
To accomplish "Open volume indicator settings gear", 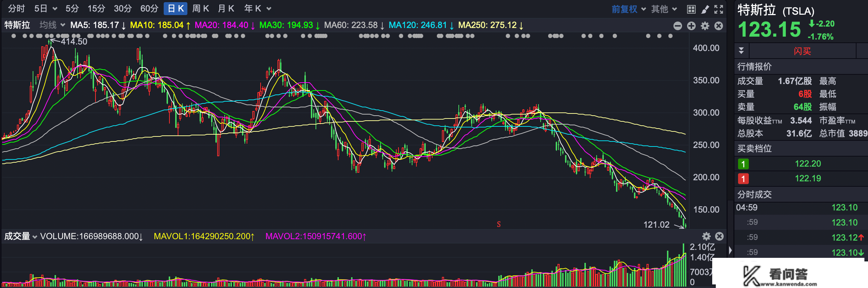I will (x=706, y=236).
